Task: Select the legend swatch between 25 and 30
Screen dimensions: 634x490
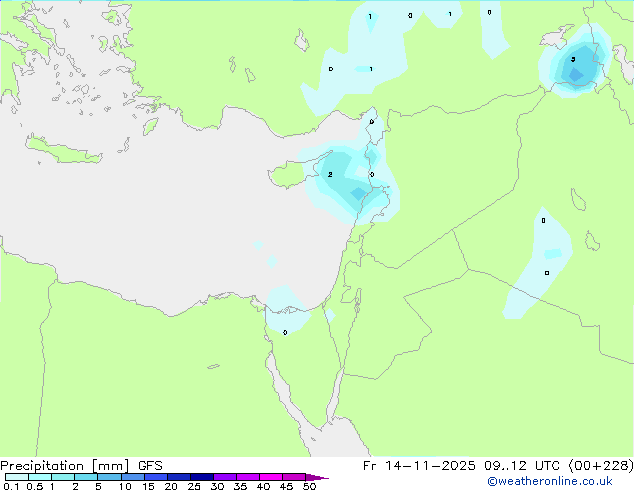Action: pyautogui.click(x=202, y=477)
